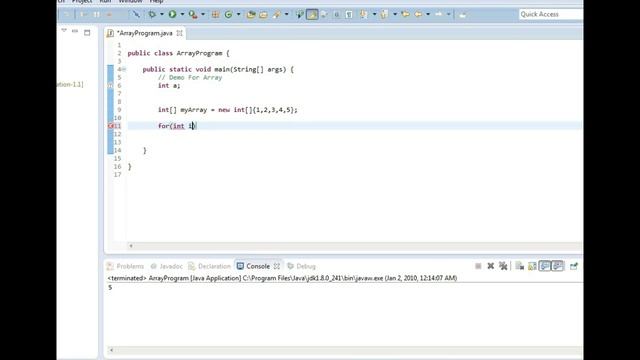Switch to the Debug tab

point(301,266)
